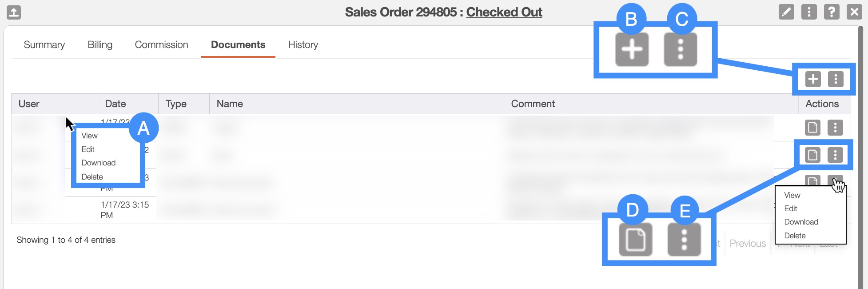Open the small three-dot menu beside the plus icon
868x289 pixels.
[836, 79]
